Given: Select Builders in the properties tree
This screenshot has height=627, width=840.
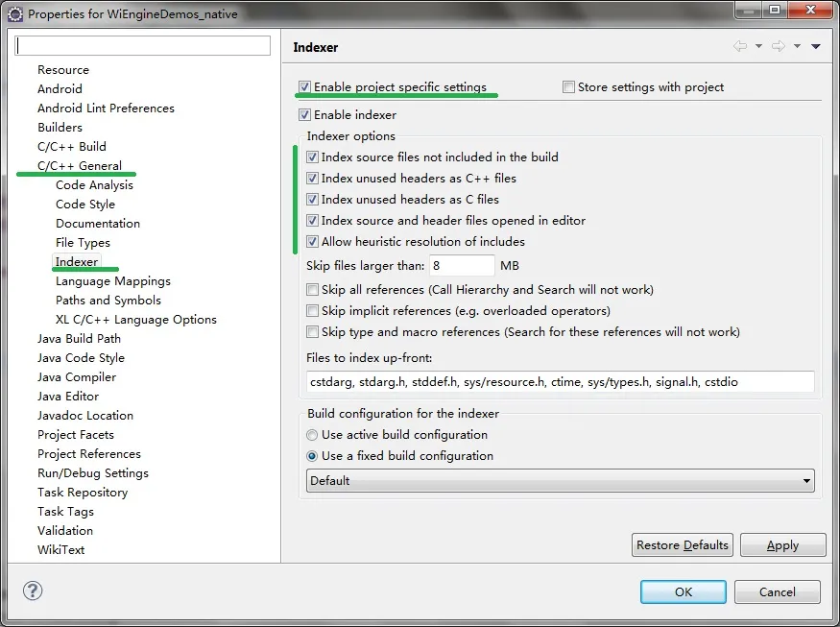Looking at the screenshot, I should (60, 128).
